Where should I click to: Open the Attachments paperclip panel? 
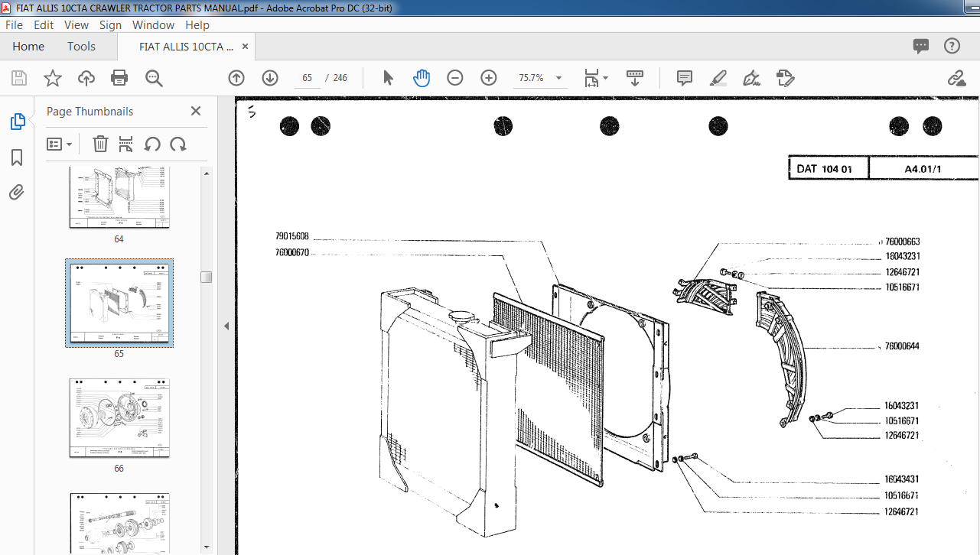(x=17, y=192)
